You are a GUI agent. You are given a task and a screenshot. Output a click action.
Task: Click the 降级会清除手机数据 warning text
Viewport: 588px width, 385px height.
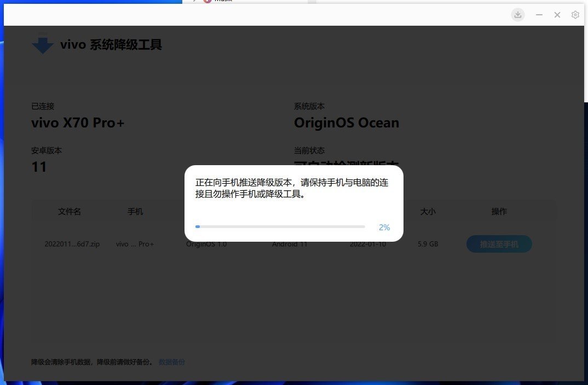tap(92, 362)
